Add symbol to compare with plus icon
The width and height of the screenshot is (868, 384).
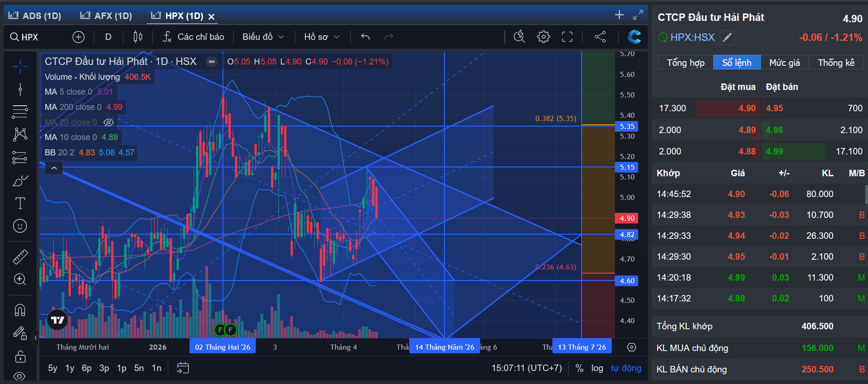pyautogui.click(x=78, y=37)
